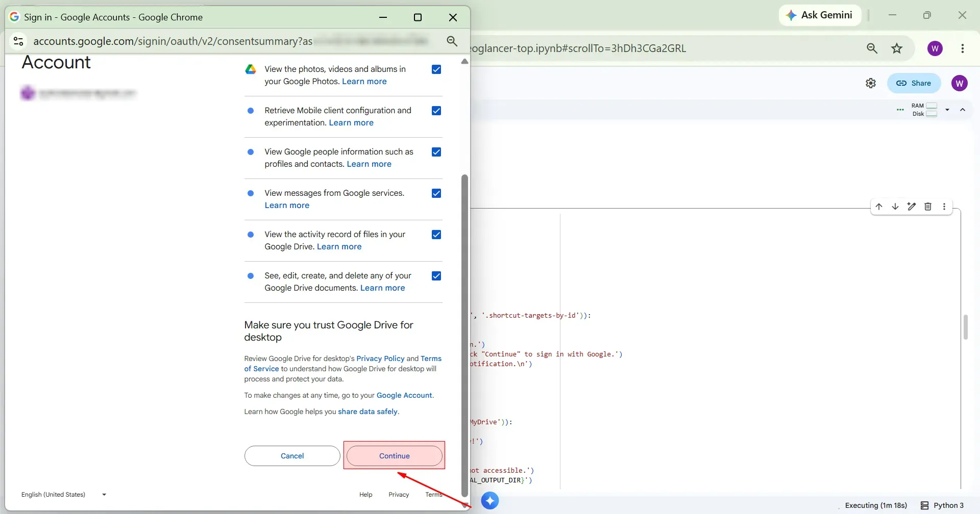Click the Python 3 runtime indicator
Viewport: 980px width, 514px height.
(942, 505)
